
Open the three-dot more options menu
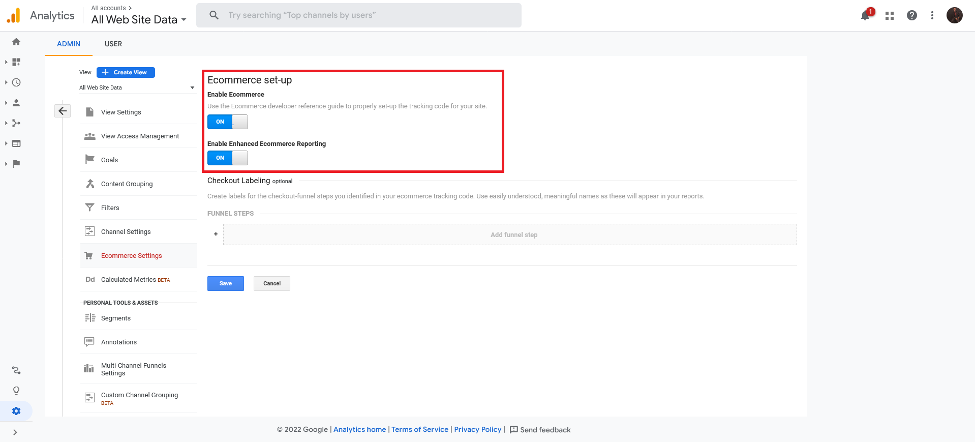point(932,16)
